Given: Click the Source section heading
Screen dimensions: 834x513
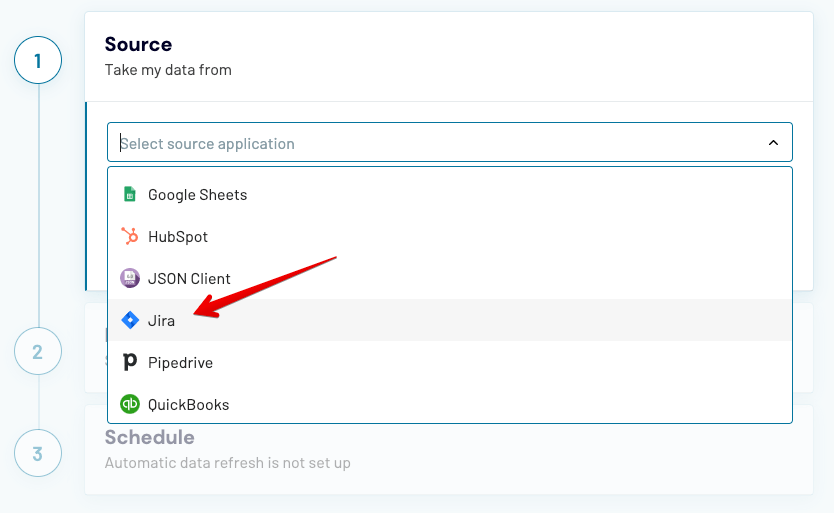Looking at the screenshot, I should [138, 44].
